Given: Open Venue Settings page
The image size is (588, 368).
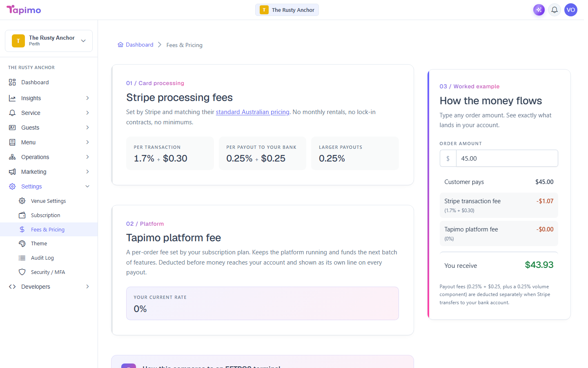Looking at the screenshot, I should [49, 201].
